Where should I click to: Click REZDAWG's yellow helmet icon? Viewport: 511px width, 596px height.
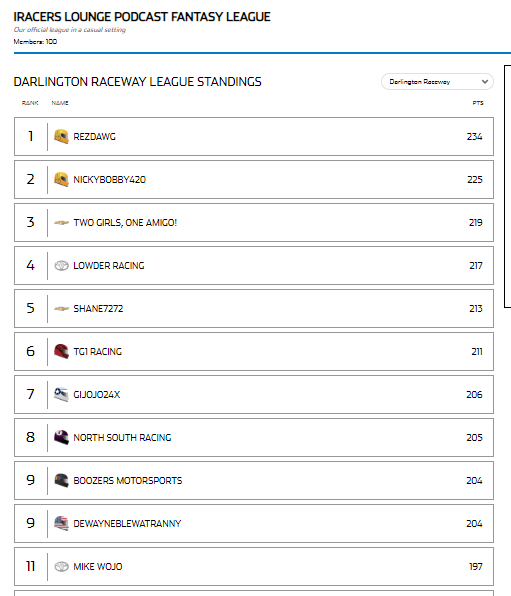tap(61, 136)
